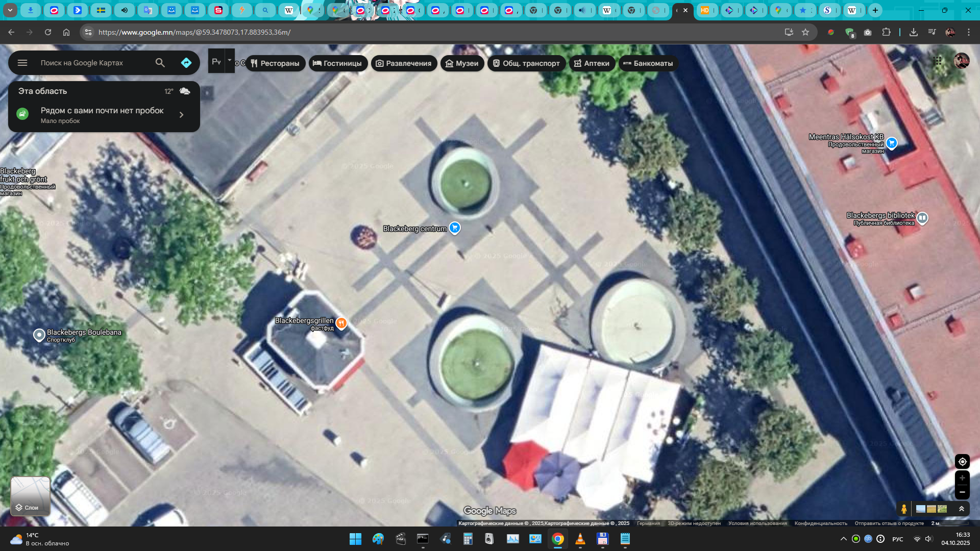Open the Ру language dropdown arrow
Image resolution: width=980 pixels, height=551 pixels.
(230, 60)
